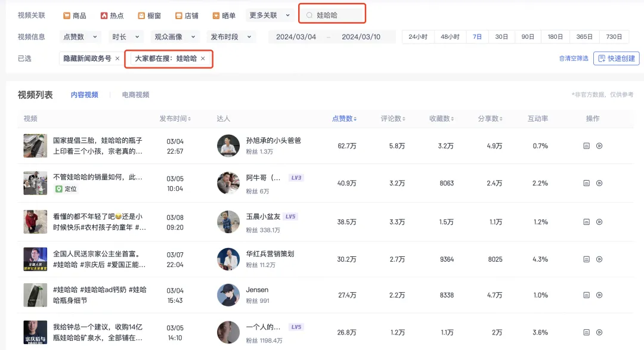The image size is (644, 350).
Task: Open the 点赞数 filter dropdown
Action: click(x=81, y=37)
